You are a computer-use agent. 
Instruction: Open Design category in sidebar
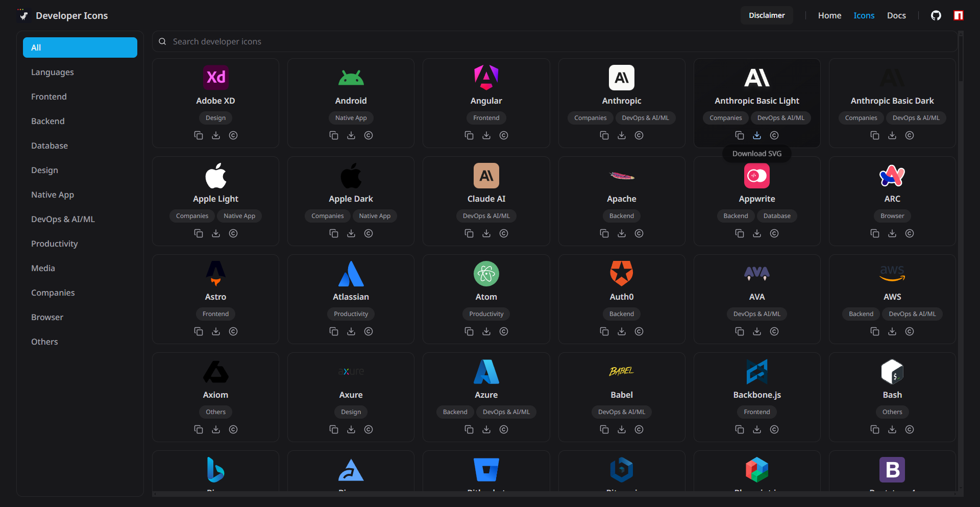80,170
